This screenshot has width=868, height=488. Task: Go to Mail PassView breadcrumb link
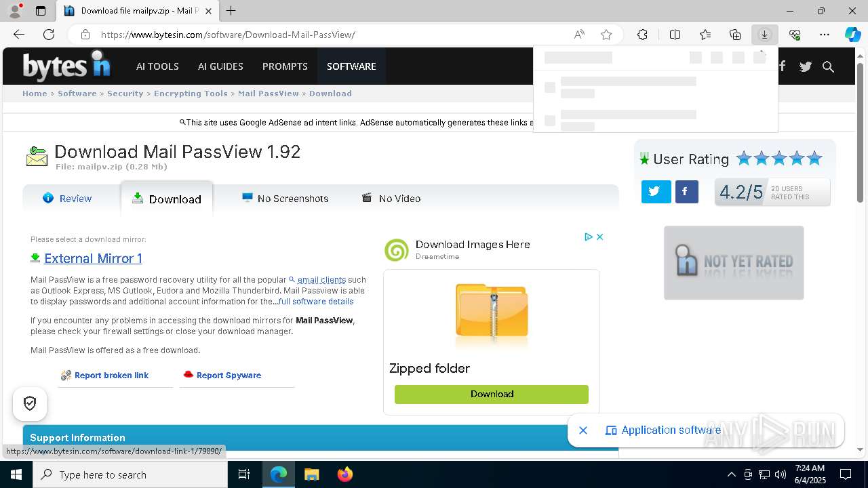click(269, 94)
